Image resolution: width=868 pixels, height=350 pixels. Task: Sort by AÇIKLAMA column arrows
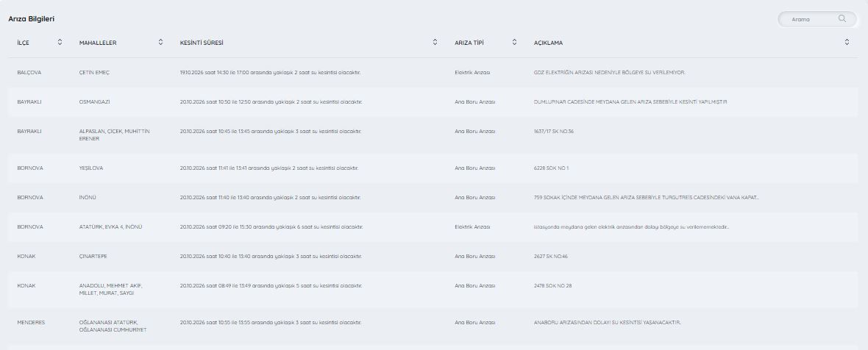tap(847, 42)
